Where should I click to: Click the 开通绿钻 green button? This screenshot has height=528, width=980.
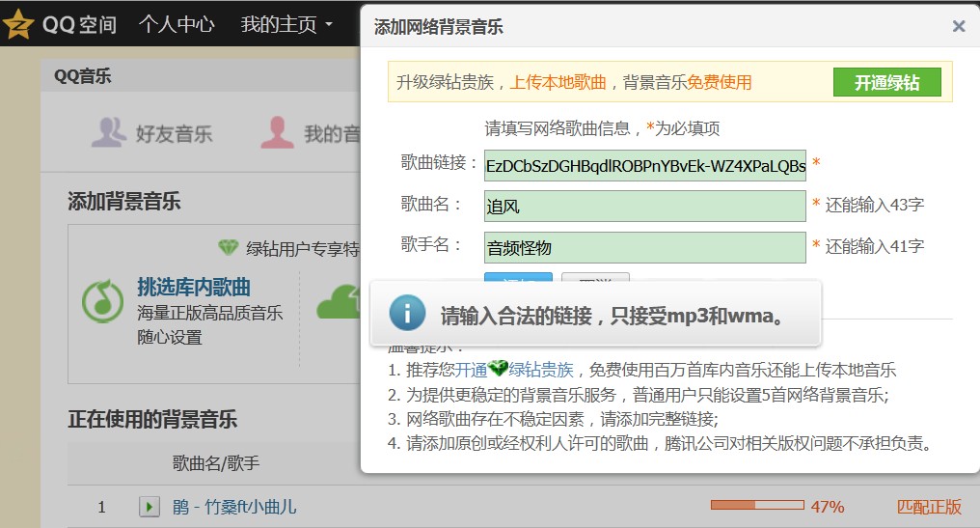[x=886, y=82]
